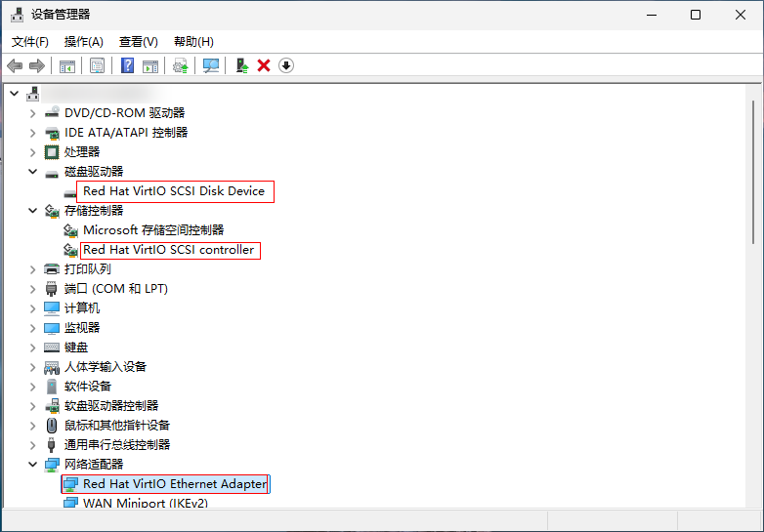Click the IDE ATA/ATAPI 控制器 icon

click(52, 133)
